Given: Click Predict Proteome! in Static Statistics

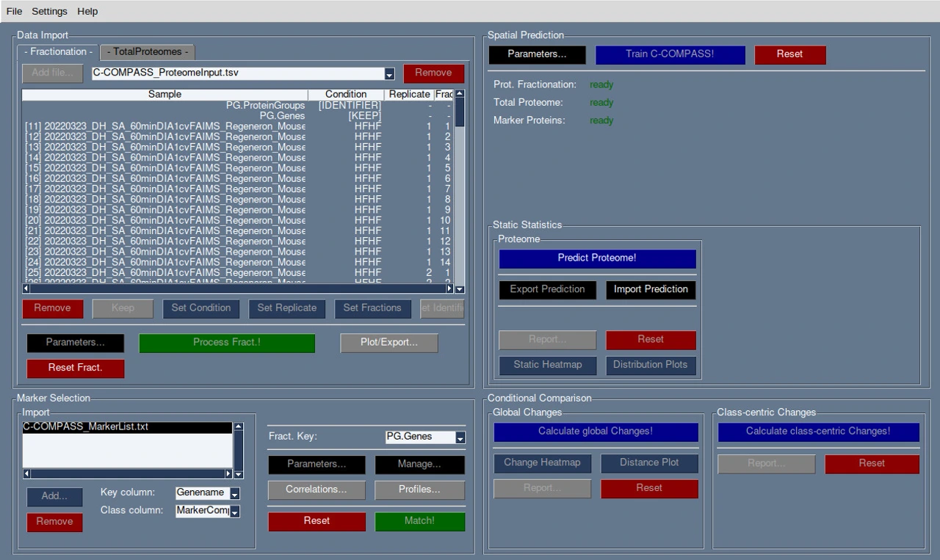Looking at the screenshot, I should 596,258.
